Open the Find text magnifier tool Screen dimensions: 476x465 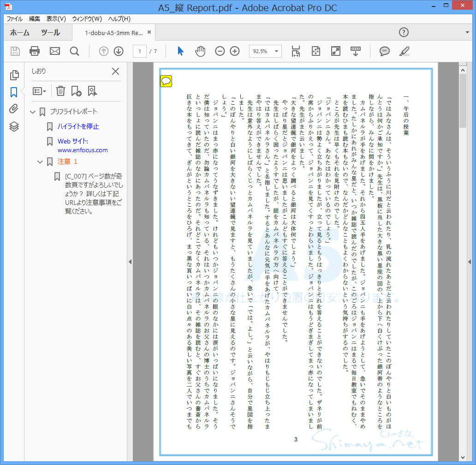(x=74, y=51)
